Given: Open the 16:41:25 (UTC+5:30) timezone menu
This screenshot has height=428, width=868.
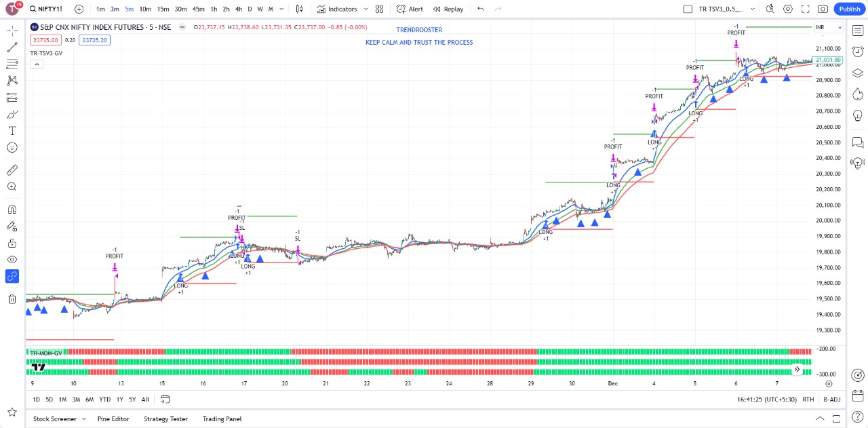Looking at the screenshot, I should (766, 400).
